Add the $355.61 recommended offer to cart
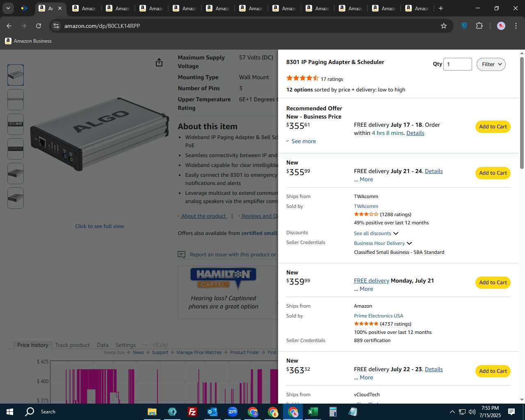Image resolution: width=525 pixels, height=420 pixels. point(493,127)
